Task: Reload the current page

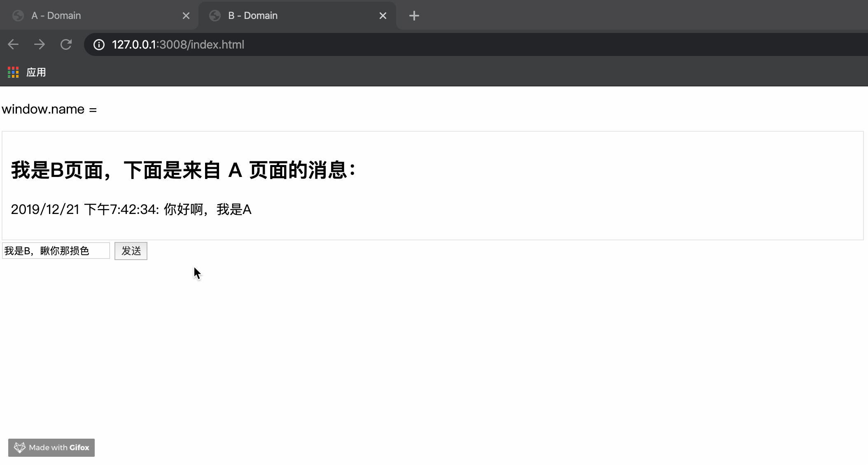Action: (x=66, y=44)
